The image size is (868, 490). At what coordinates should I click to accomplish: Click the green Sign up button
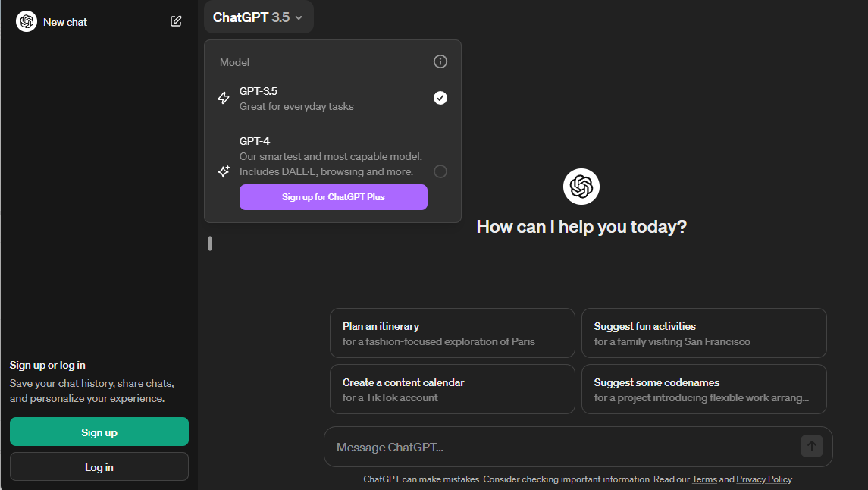(99, 432)
